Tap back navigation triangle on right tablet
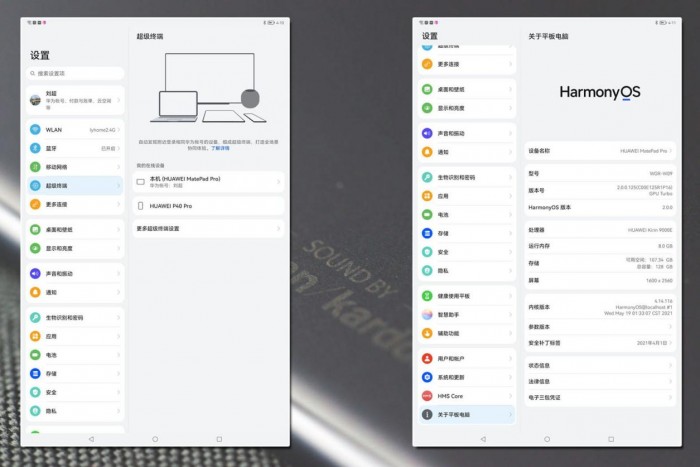This screenshot has height=467, width=700. pos(483,439)
